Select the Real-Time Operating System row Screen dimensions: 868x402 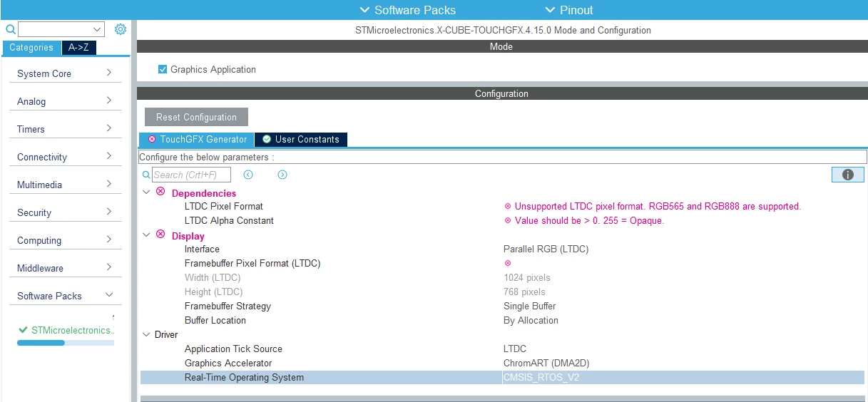tap(502, 377)
